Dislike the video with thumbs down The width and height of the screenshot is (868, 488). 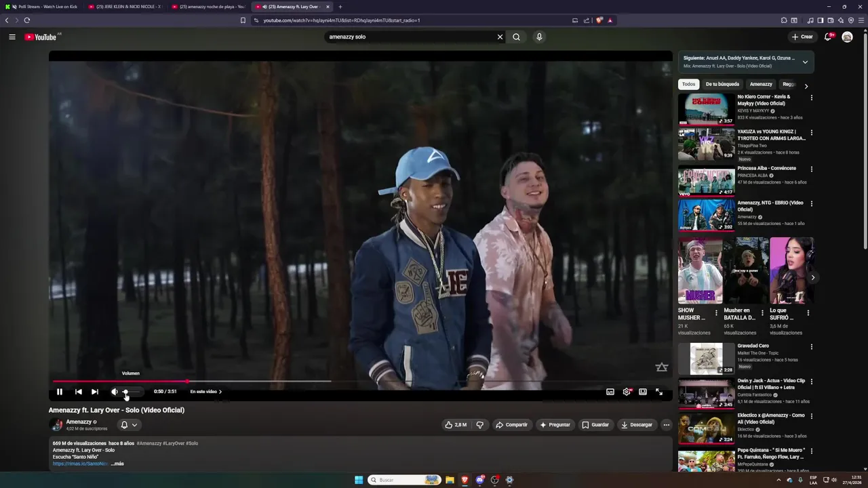[x=480, y=425]
